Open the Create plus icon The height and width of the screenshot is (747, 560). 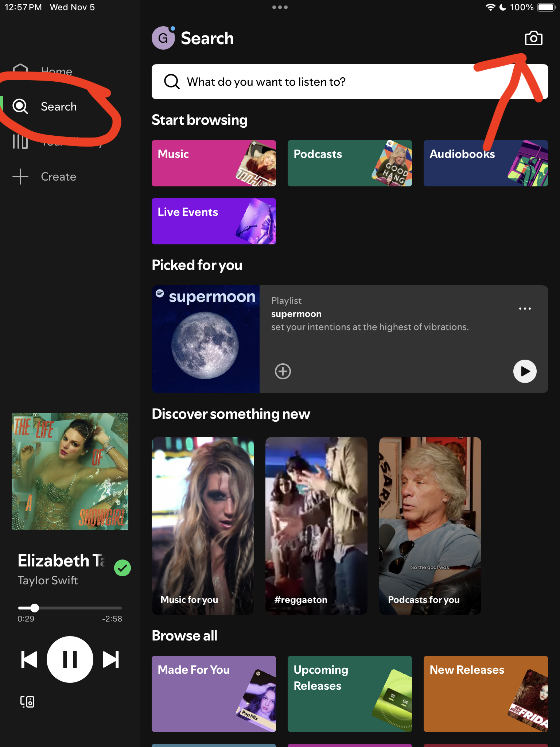point(20,177)
